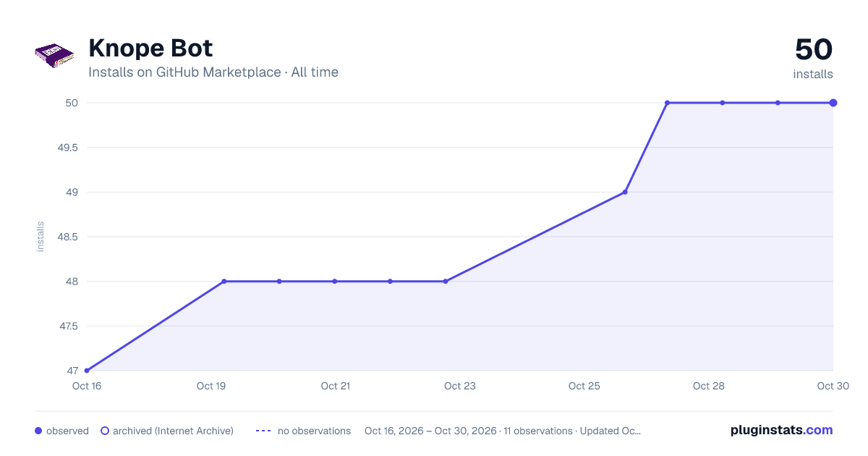868x456 pixels.
Task: Click the Oct 16 x-axis label
Action: tap(87, 386)
